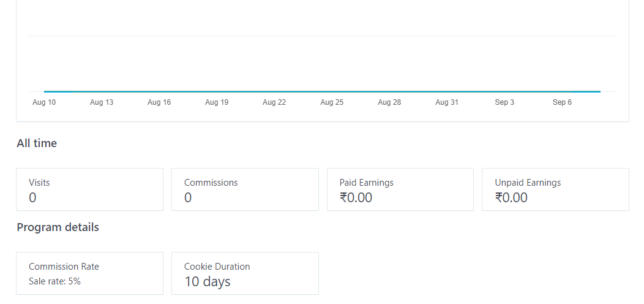Select the Commissions stat card
Viewport: 644px width, 304px height.
point(245,189)
